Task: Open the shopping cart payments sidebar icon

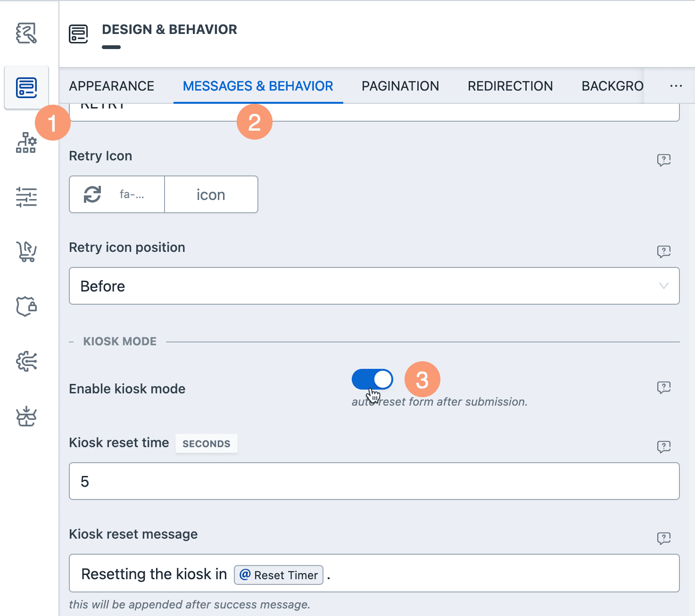Action: [x=26, y=252]
